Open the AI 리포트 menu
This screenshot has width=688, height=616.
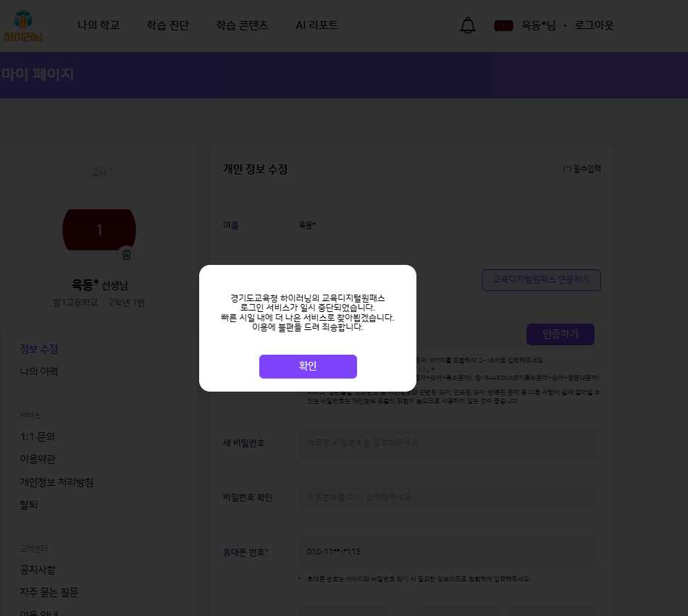(316, 25)
